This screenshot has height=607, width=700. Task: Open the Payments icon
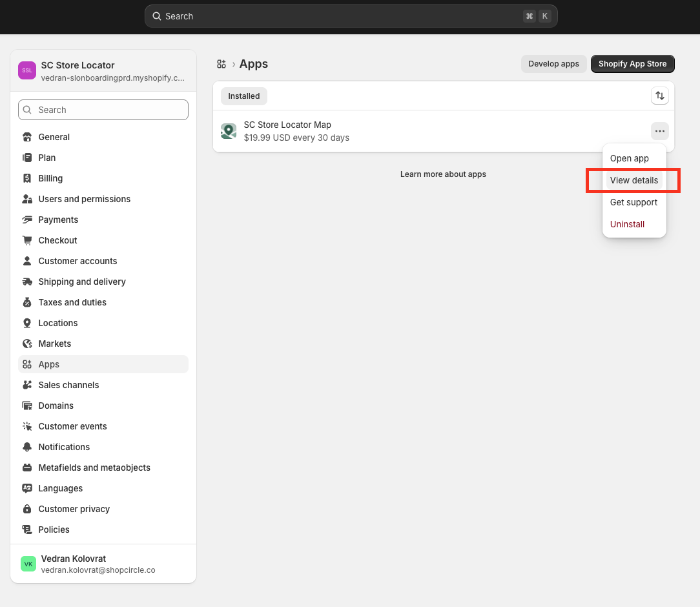tap(27, 220)
